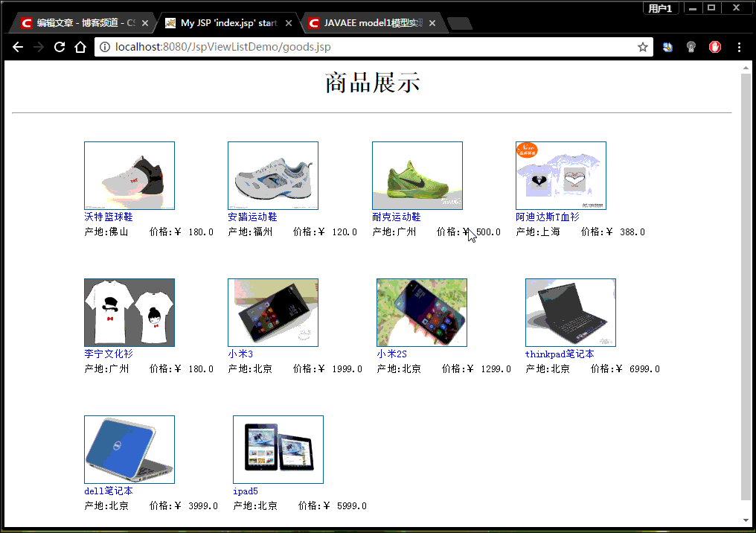Click the 小米3 phone image
The width and height of the screenshot is (756, 533).
pyautogui.click(x=273, y=313)
